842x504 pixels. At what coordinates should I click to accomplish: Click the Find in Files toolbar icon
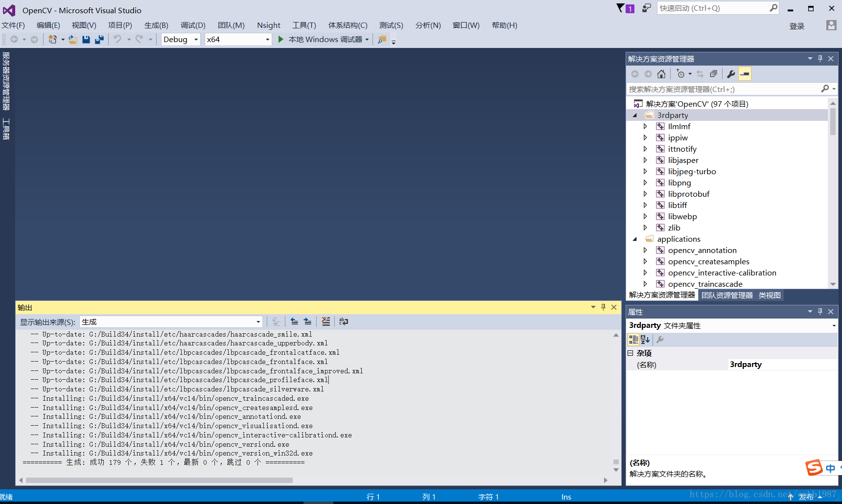[x=382, y=40]
